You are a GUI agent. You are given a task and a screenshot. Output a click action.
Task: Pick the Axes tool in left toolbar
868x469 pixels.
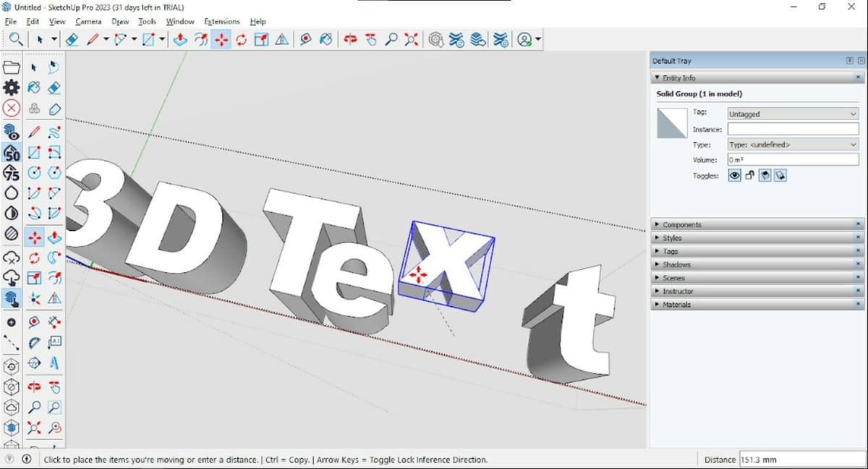click(34, 299)
